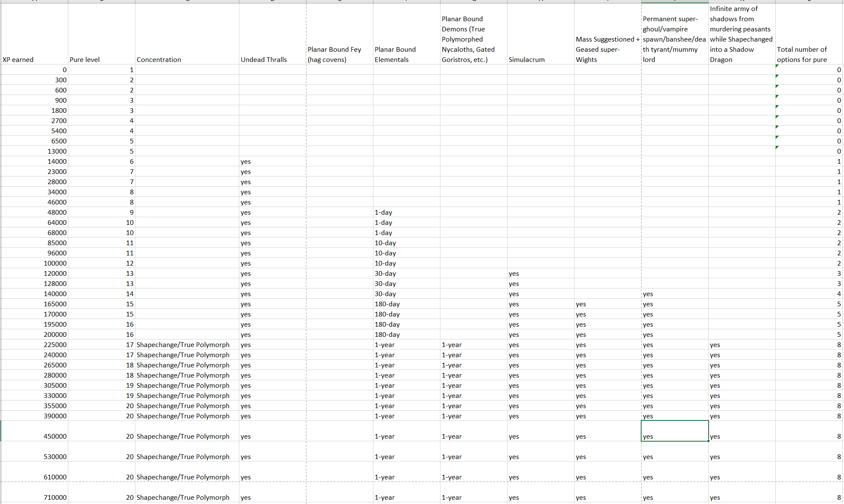Viewport: 844px width, 504px height.
Task: Select the "Mass Suggestioned + Geased super-Wights" header
Action: pos(608,34)
